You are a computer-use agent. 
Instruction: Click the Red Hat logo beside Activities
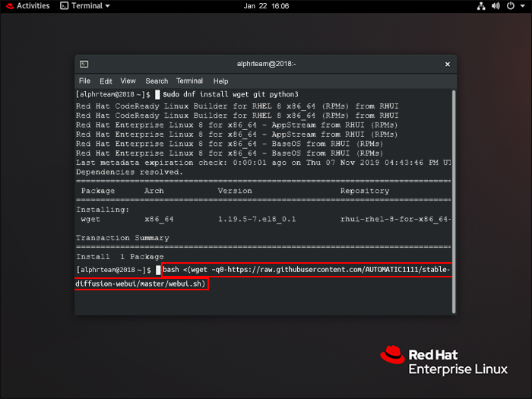[10, 6]
